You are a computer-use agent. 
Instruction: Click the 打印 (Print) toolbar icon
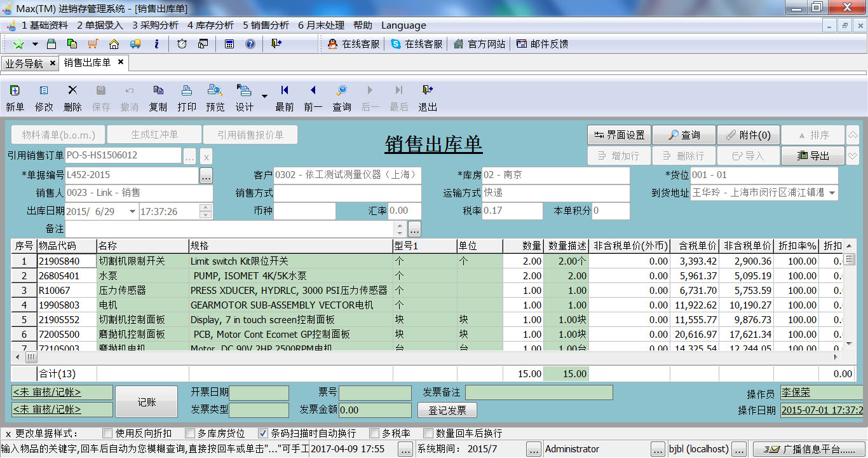187,97
